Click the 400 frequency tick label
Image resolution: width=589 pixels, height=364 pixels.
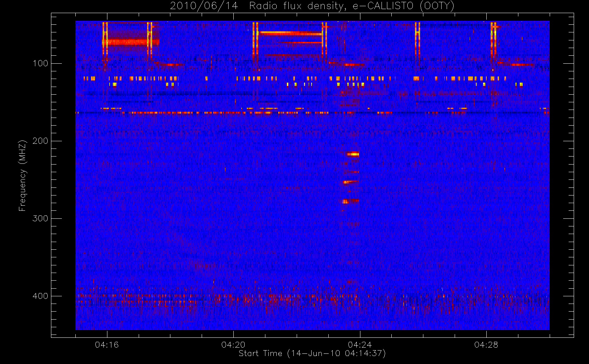[40, 296]
